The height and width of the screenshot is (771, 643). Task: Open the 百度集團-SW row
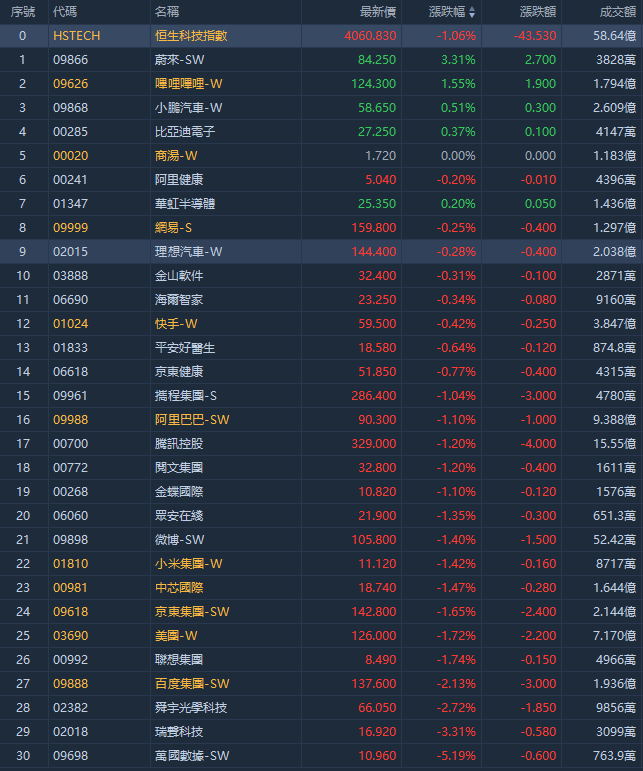pyautogui.click(x=322, y=683)
